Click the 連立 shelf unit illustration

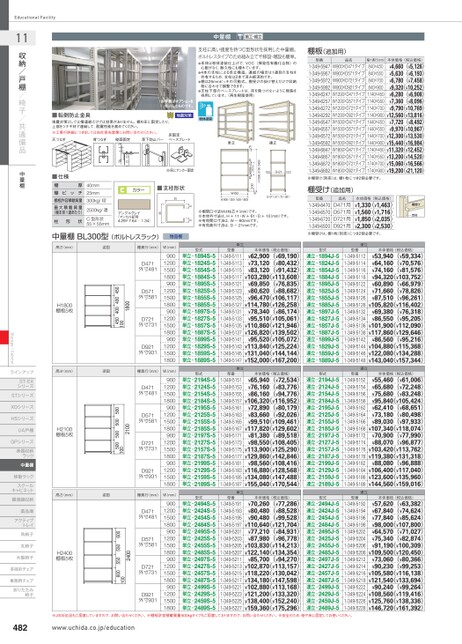(275, 120)
